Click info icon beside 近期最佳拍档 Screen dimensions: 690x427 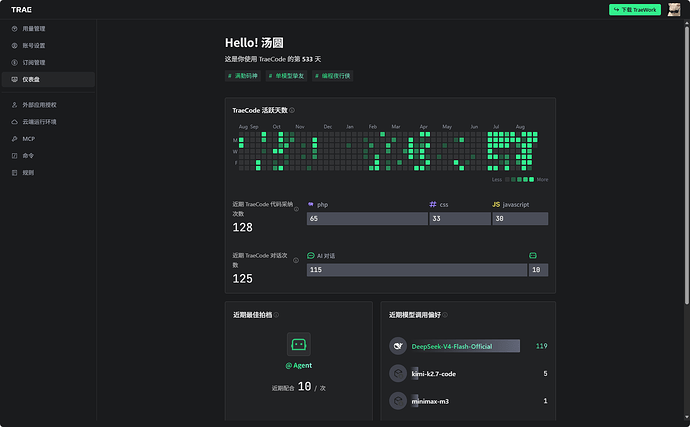(x=276, y=315)
